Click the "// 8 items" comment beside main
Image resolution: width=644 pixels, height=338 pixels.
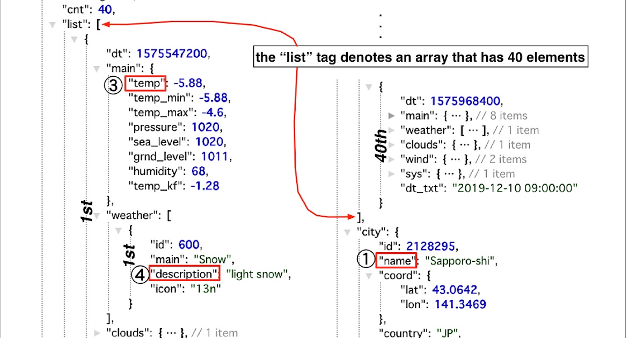pos(501,115)
